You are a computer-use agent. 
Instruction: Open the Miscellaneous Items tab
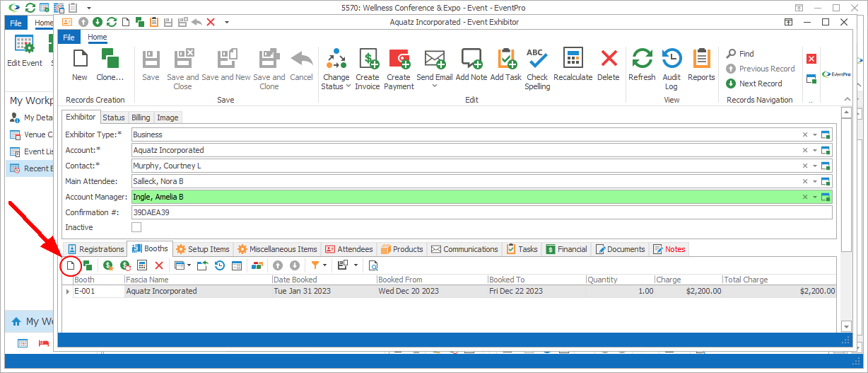pos(278,249)
